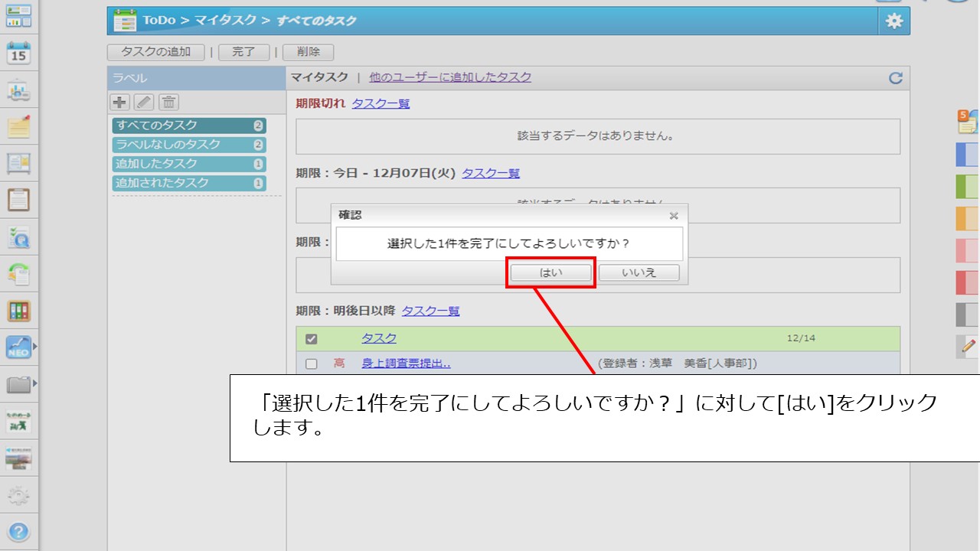The height and width of the screenshot is (551, 980).
Task: Open the colored binders icon in sidebar
Action: (x=18, y=311)
